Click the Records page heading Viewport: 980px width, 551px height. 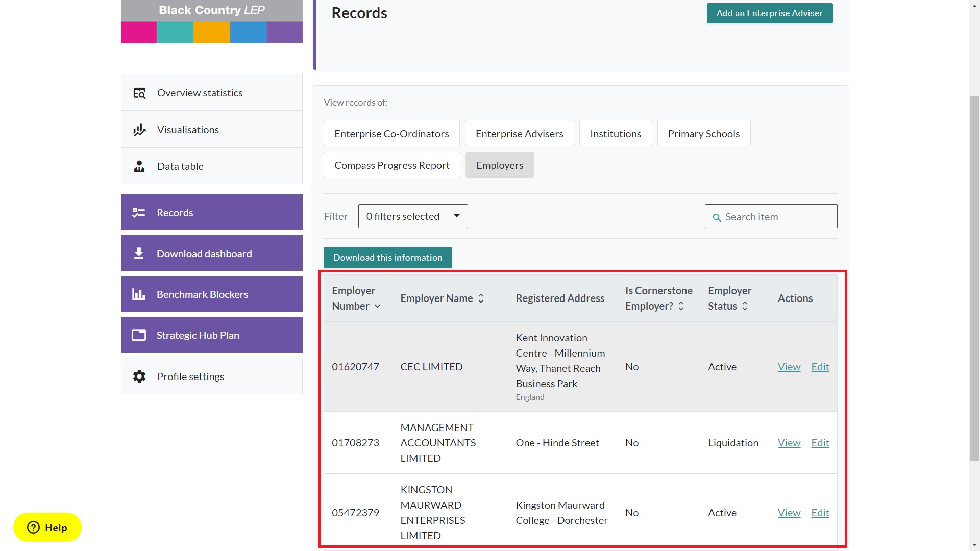point(359,13)
